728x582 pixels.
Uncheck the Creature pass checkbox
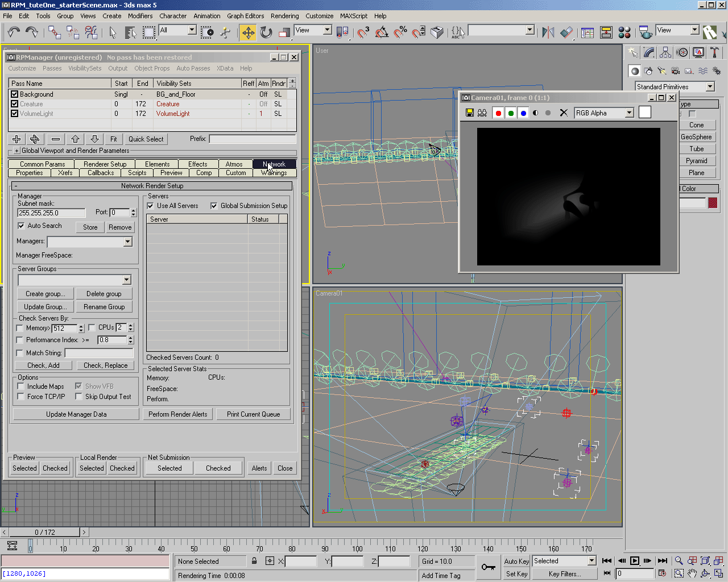(x=15, y=104)
